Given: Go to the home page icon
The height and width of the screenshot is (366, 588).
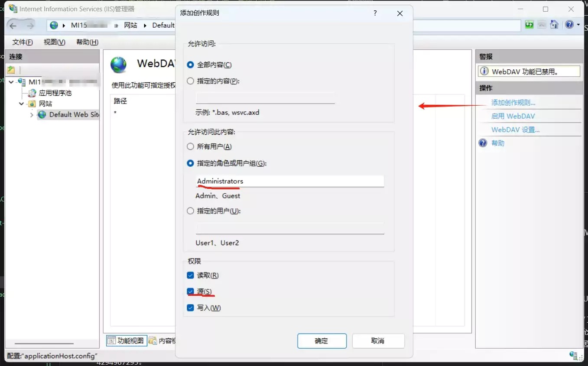Looking at the screenshot, I should pos(554,25).
